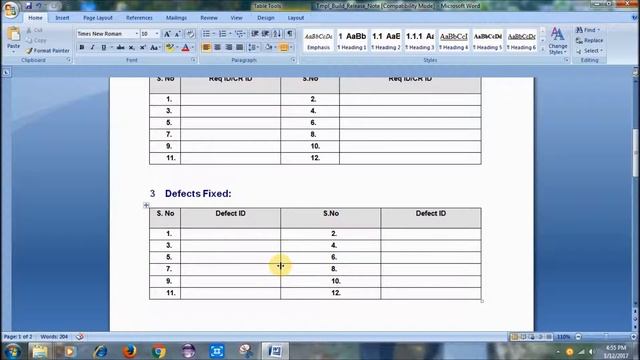
Task: Click the Save quick access icon
Action: (28, 6)
